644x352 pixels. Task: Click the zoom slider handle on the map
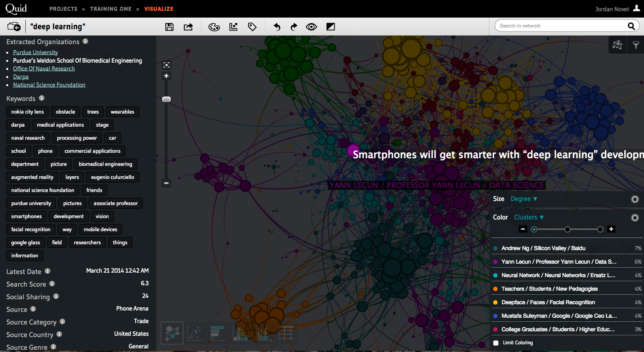[x=166, y=99]
